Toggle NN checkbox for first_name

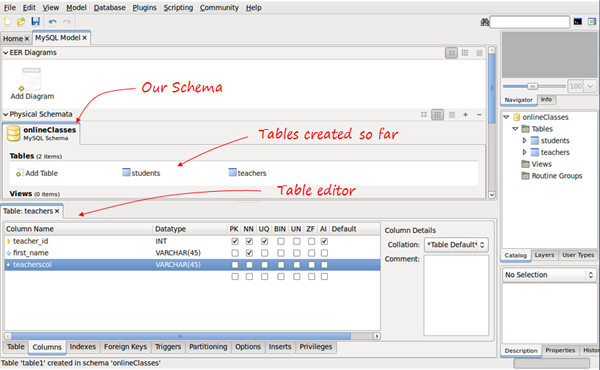click(x=249, y=253)
